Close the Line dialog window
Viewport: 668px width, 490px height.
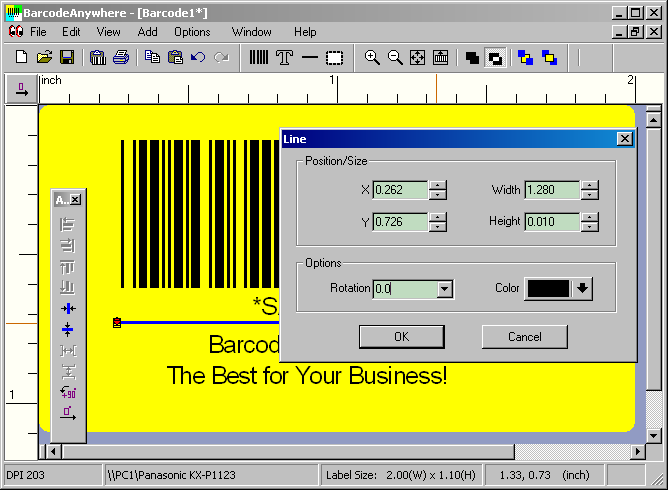[625, 139]
